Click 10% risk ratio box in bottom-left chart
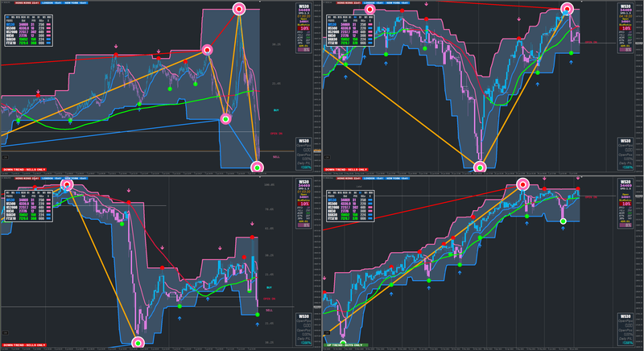The image size is (644, 351). [x=304, y=204]
